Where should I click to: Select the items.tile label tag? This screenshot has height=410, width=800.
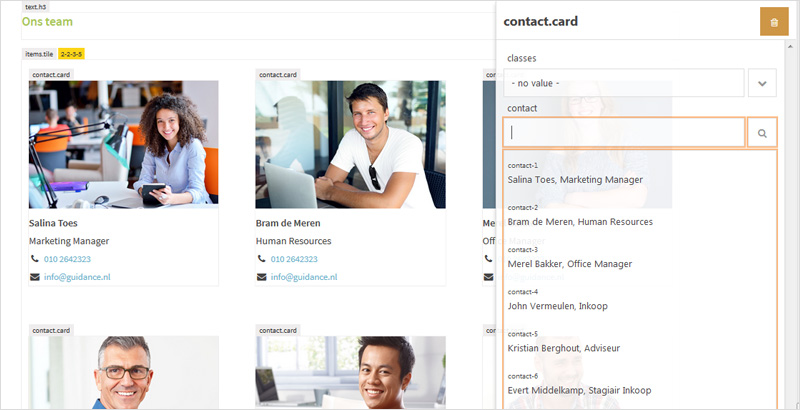[39, 54]
